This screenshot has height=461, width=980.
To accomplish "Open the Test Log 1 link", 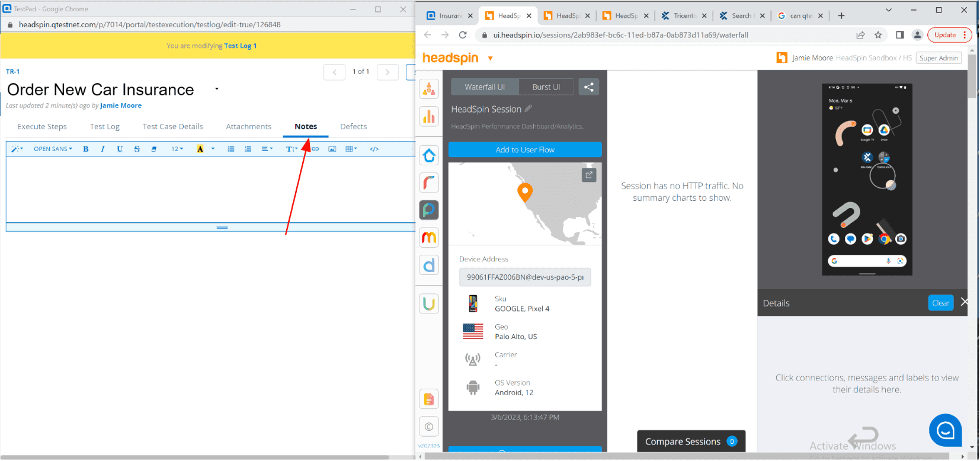I will 240,46.
